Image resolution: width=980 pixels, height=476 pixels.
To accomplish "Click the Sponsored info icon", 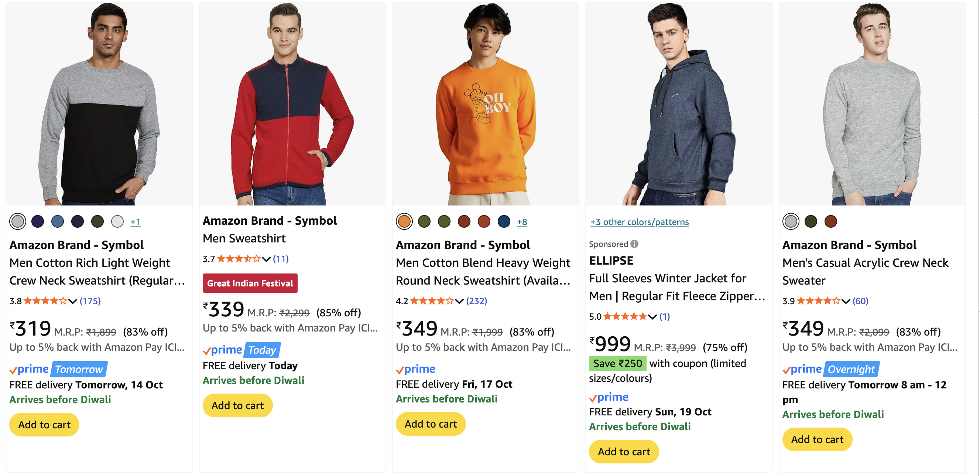I will 634,244.
